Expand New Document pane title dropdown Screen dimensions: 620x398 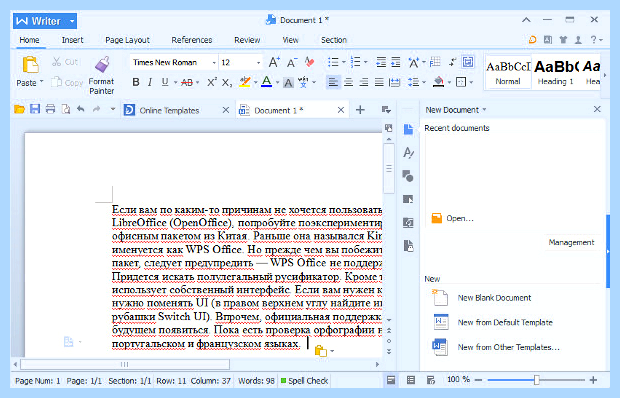484,109
